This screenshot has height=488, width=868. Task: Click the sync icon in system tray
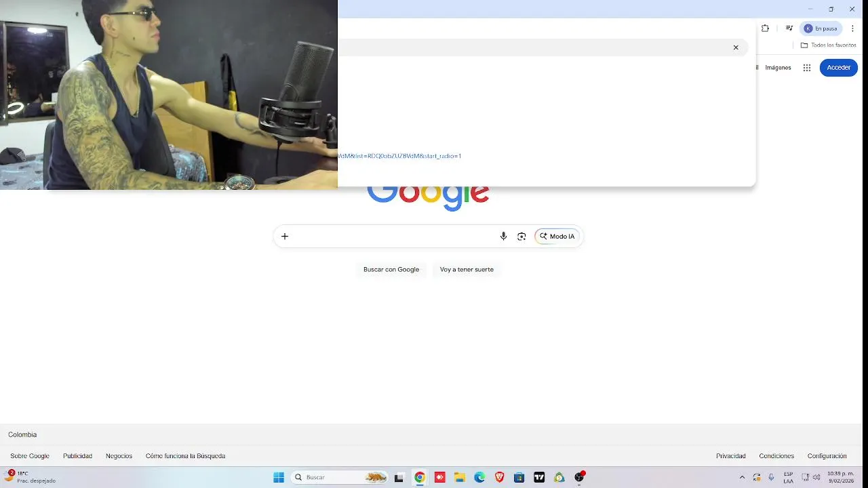(x=757, y=477)
